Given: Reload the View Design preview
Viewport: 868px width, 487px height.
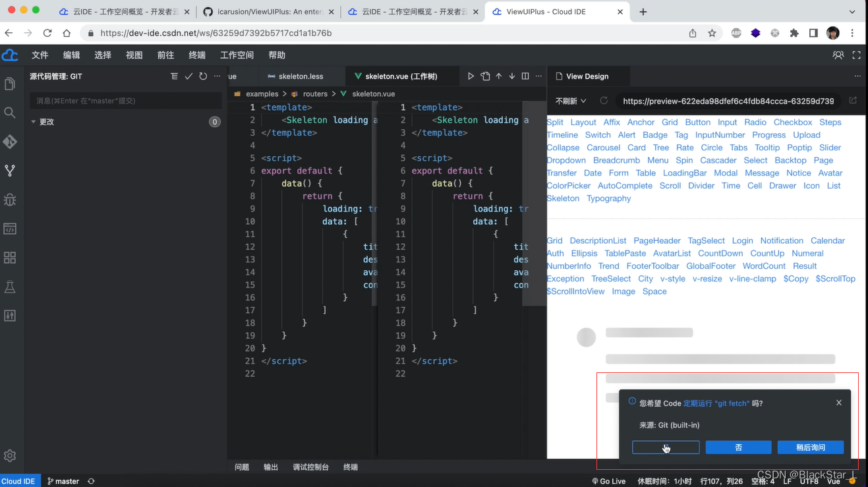Looking at the screenshot, I should 604,101.
